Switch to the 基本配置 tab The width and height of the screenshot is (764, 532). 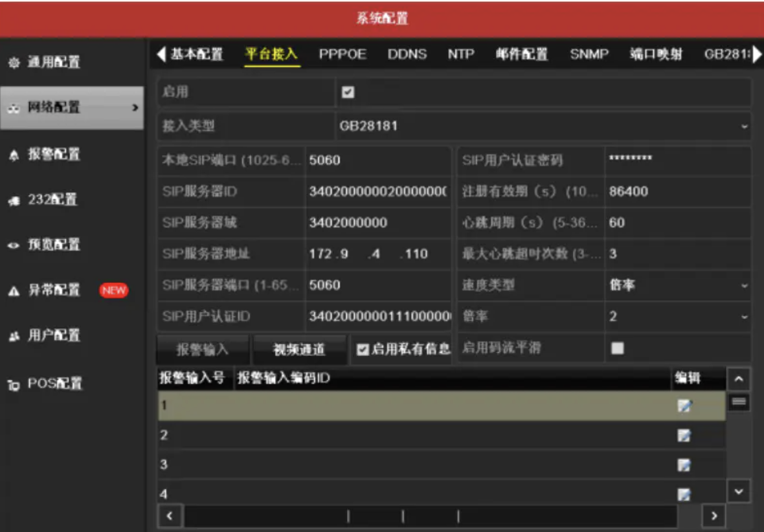pos(196,54)
